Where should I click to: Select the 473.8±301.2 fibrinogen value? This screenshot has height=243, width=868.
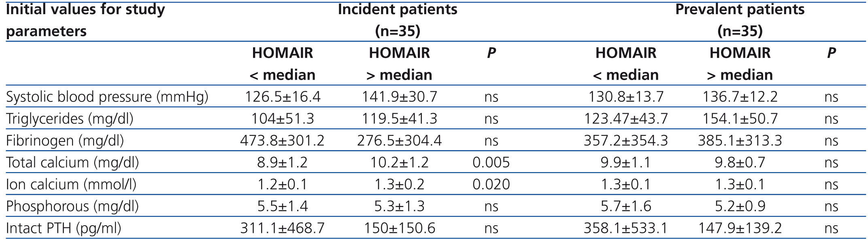pyautogui.click(x=282, y=140)
